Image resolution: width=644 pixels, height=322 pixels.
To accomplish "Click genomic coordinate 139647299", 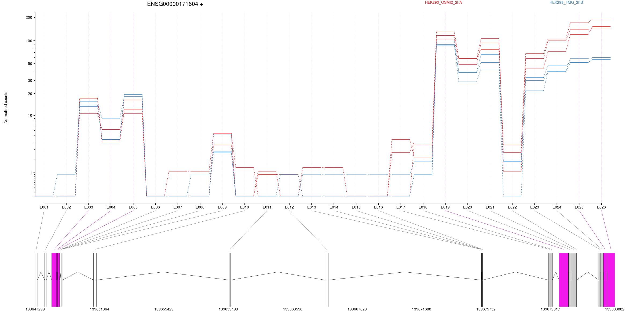I will pyautogui.click(x=35, y=309).
